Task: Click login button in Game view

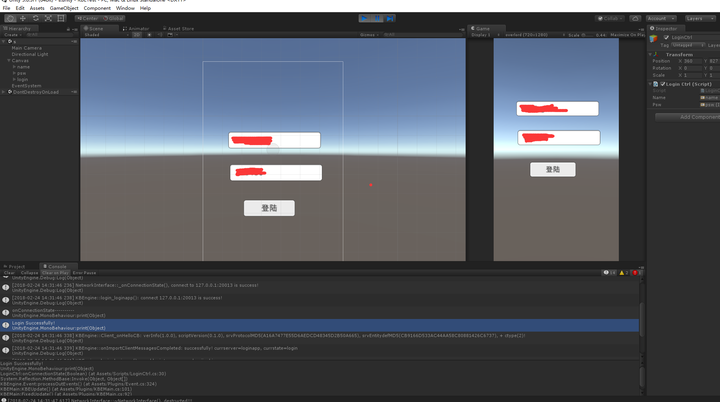Action: coord(553,170)
